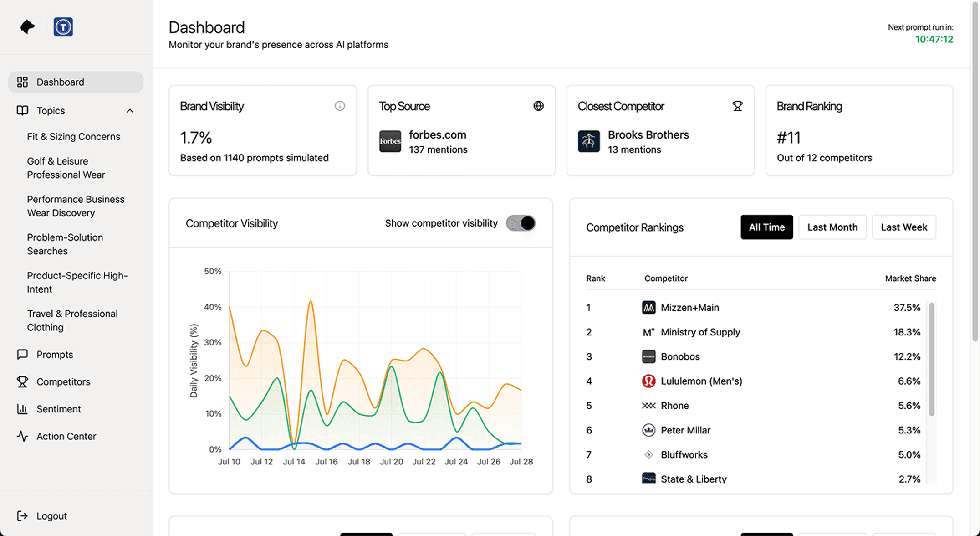Click the Forbes logo thumbnail
Screen dimensions: 980x536
coord(390,141)
